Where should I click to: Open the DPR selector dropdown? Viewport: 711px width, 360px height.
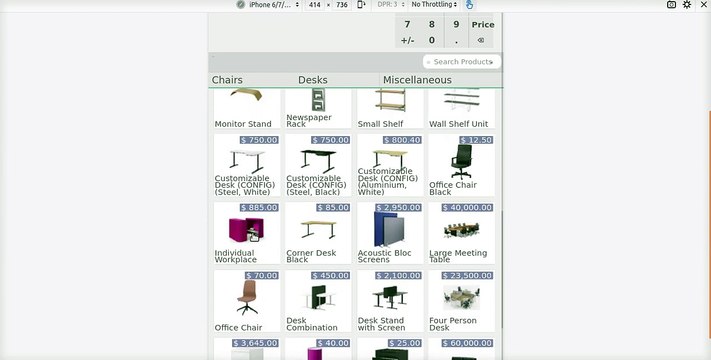tap(390, 5)
